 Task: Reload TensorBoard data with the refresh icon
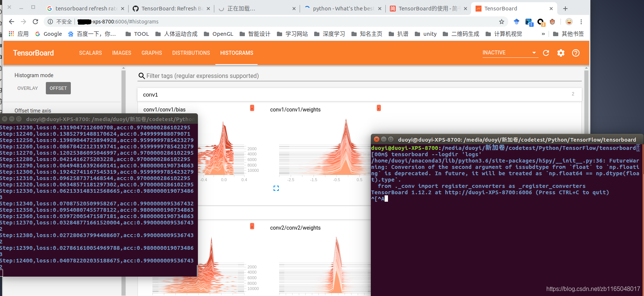tap(546, 53)
